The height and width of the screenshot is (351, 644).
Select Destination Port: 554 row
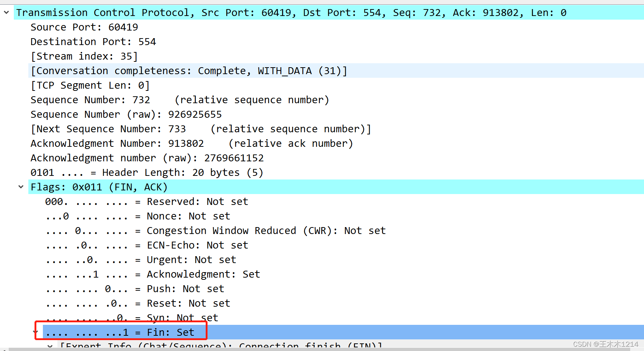pyautogui.click(x=336, y=41)
